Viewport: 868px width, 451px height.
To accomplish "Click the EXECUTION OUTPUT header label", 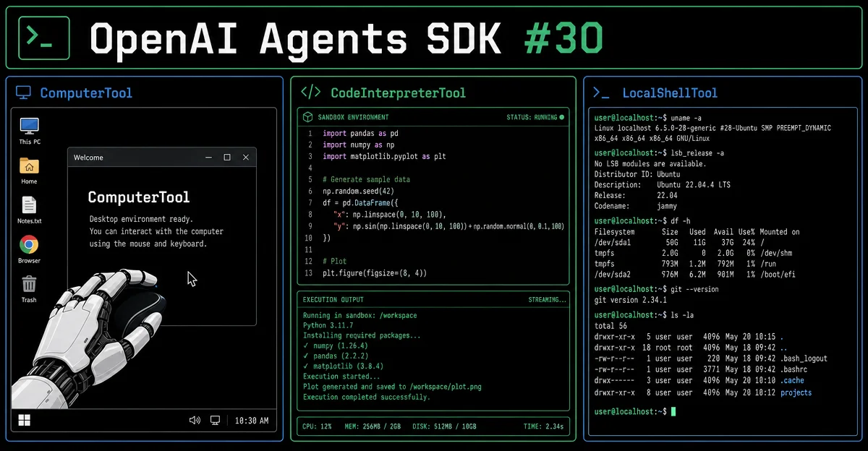I will pos(333,299).
